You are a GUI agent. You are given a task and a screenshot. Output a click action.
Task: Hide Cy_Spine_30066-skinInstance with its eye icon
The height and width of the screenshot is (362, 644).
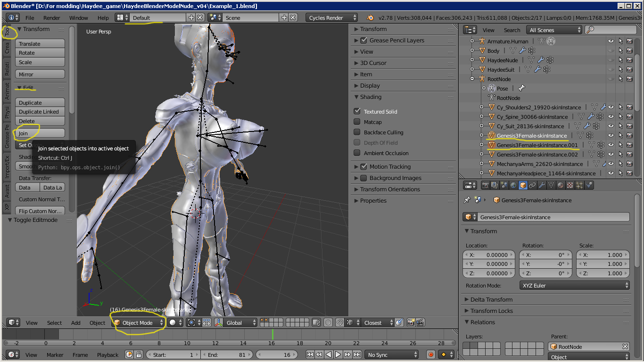click(x=611, y=117)
